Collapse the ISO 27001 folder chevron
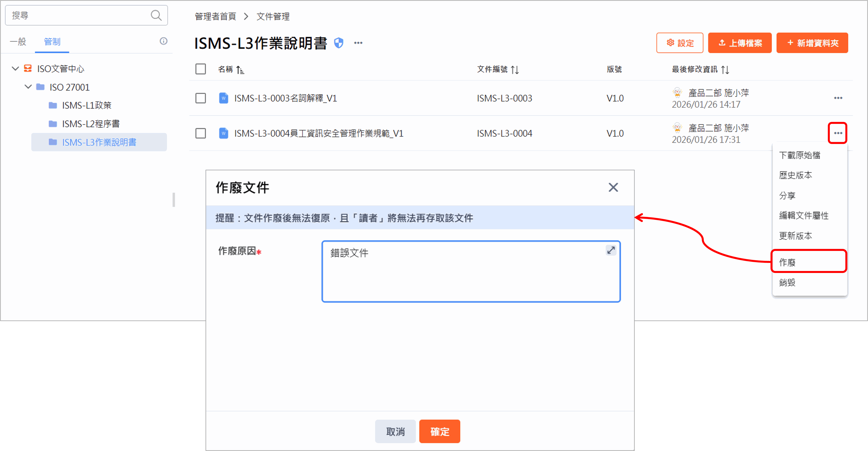The image size is (868, 451). pyautogui.click(x=28, y=87)
